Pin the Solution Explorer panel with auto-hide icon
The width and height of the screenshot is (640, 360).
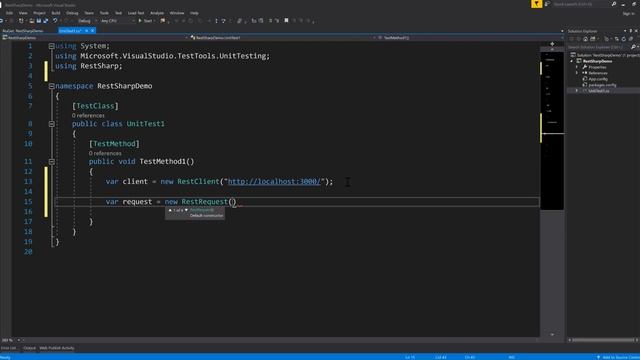(631, 31)
